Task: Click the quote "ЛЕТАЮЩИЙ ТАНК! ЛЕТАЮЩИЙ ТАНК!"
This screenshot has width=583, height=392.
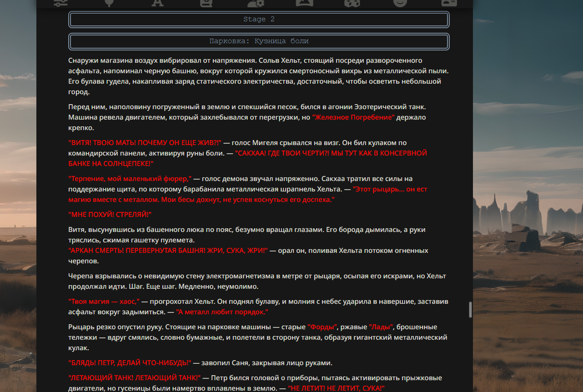Action: click(x=135, y=378)
